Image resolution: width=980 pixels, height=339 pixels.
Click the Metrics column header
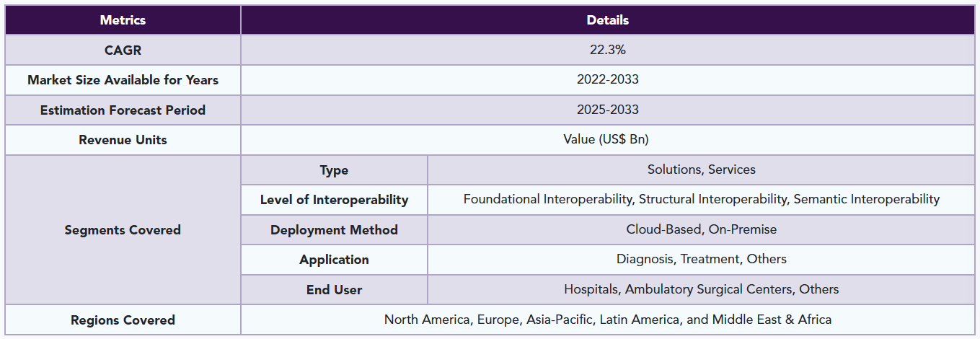123,20
